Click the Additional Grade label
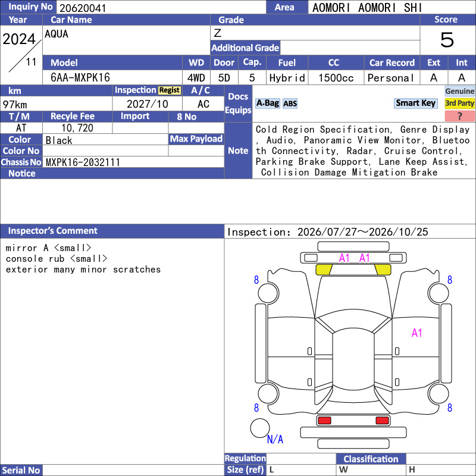 click(245, 48)
